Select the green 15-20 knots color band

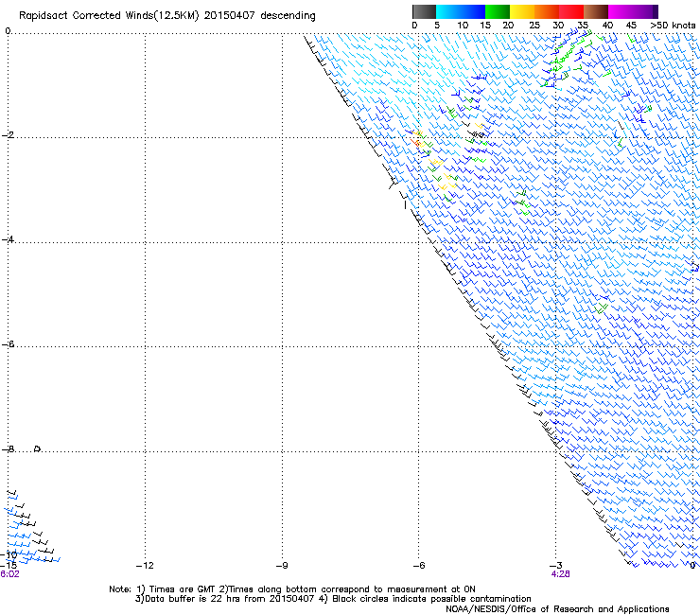pos(498,11)
